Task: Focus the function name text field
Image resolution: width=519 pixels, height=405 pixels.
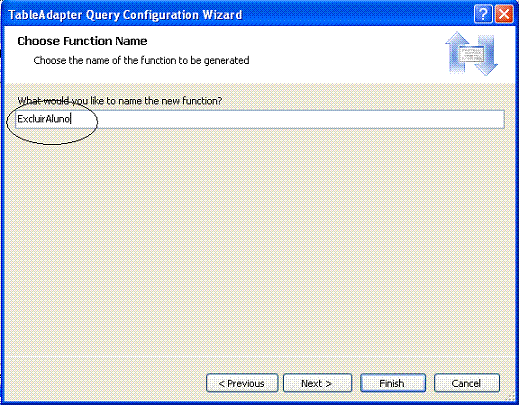Action: pos(260,119)
